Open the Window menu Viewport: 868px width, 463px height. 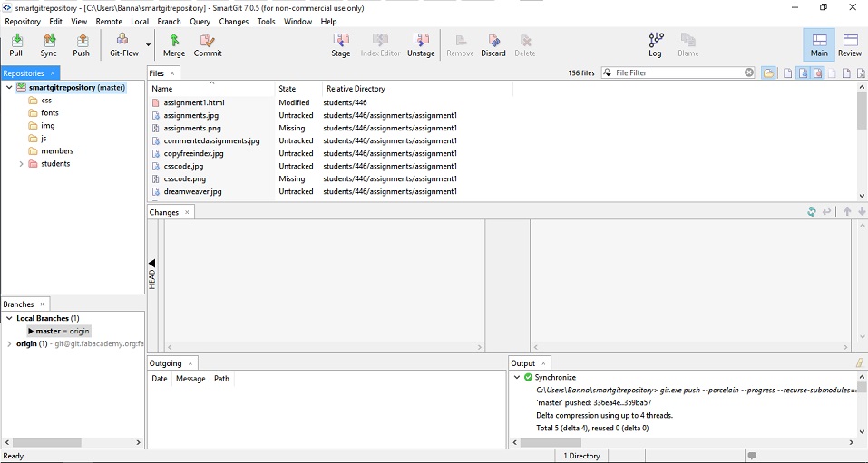pos(297,22)
